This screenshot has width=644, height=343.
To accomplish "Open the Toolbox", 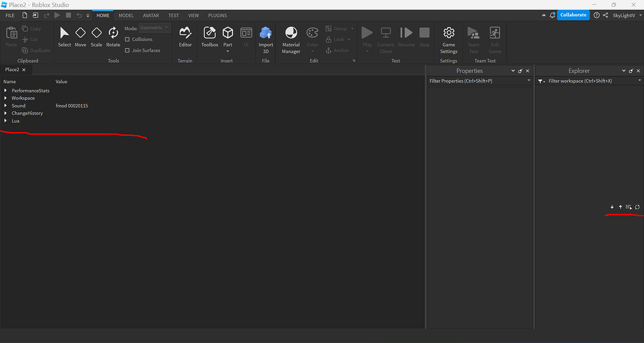I will click(210, 33).
